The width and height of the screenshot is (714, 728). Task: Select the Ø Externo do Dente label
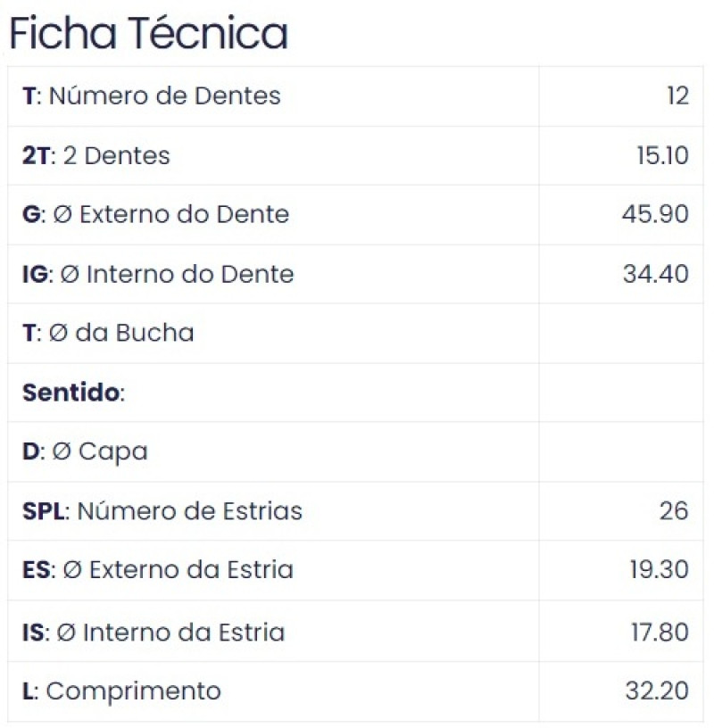155,215
